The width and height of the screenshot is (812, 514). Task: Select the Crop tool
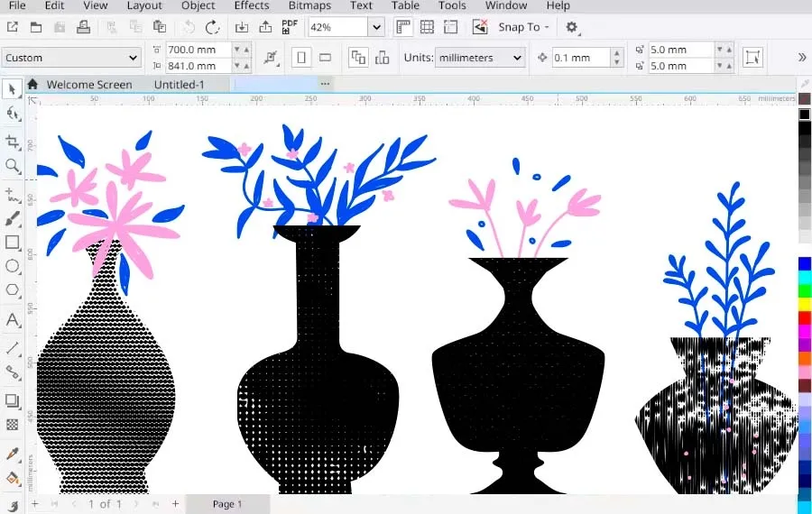click(x=13, y=142)
